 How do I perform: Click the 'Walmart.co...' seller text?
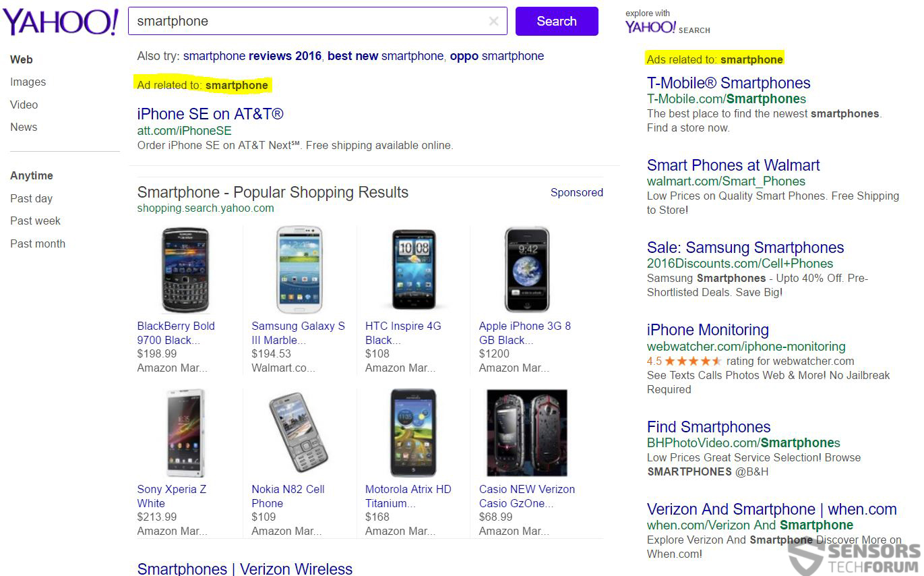(283, 368)
